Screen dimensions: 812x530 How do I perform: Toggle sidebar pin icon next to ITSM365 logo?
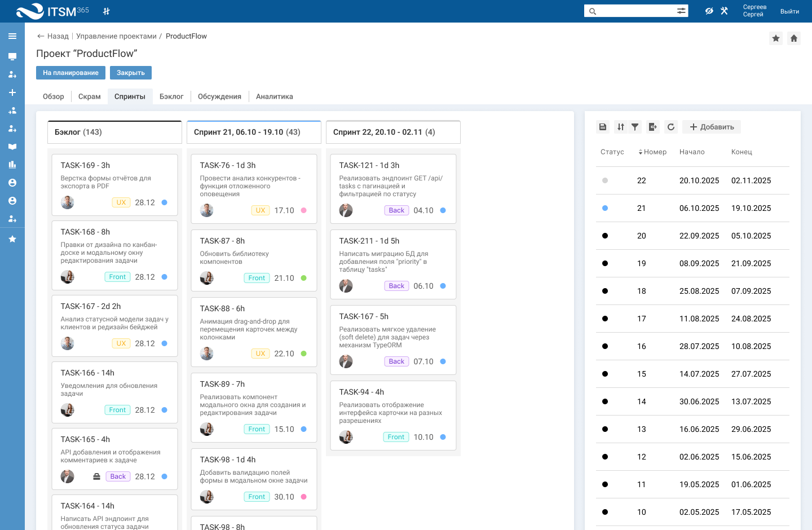pos(107,11)
